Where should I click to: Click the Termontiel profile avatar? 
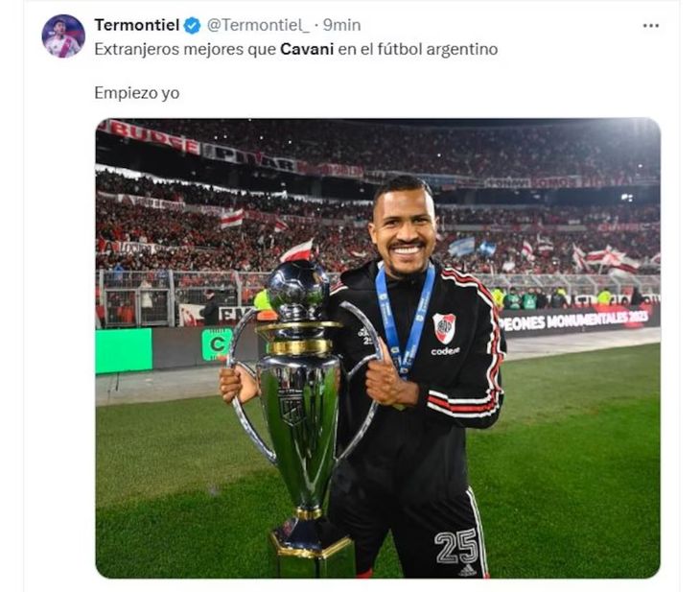(63, 36)
